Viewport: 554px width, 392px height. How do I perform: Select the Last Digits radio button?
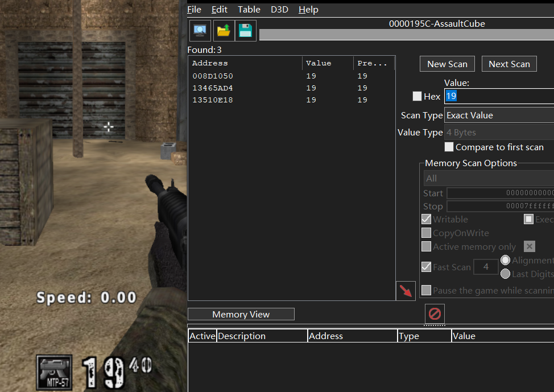505,274
